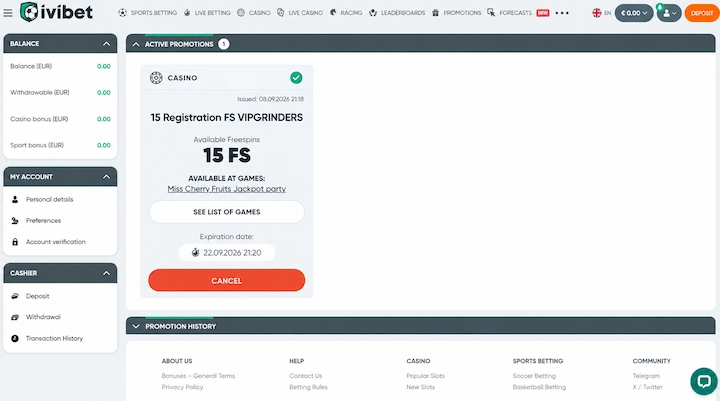Click See List of Games button
720x401 pixels.
pos(226,212)
